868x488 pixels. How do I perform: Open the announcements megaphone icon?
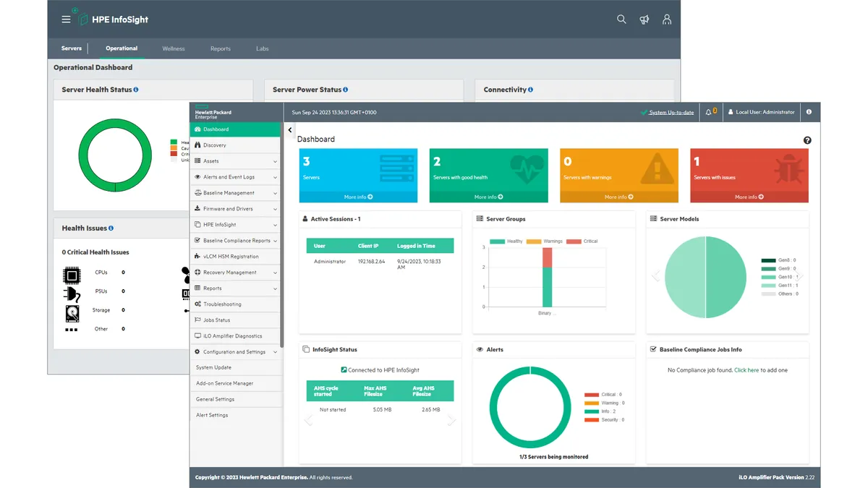coord(644,20)
